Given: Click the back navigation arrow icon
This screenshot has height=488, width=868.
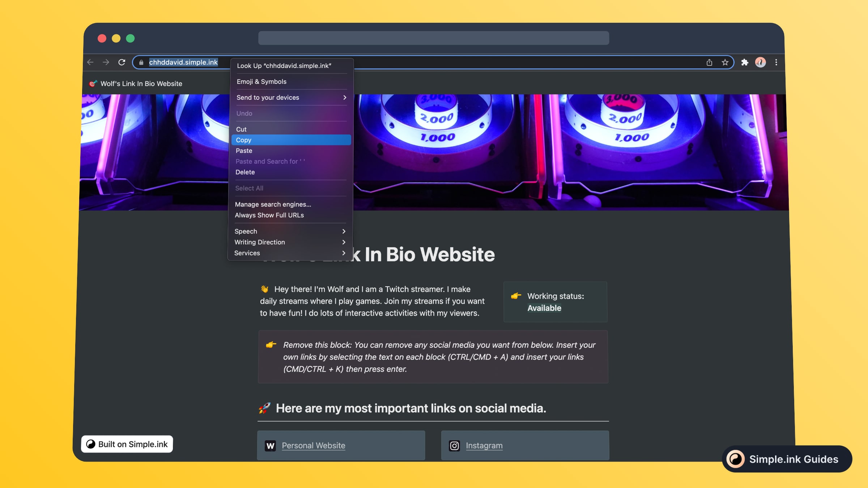Looking at the screenshot, I should coord(90,62).
